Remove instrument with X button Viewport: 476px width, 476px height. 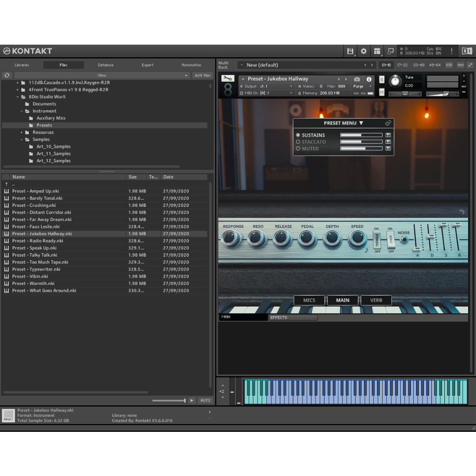coord(464,76)
